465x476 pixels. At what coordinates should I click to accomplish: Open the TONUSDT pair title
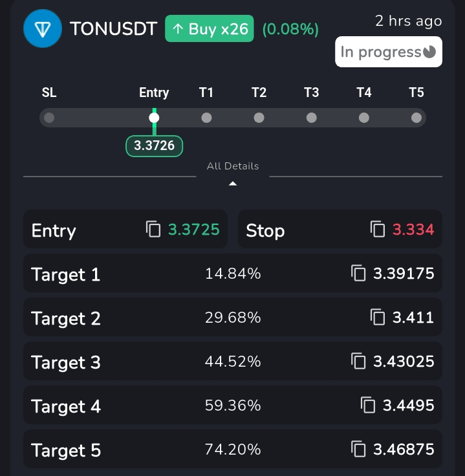click(x=114, y=29)
